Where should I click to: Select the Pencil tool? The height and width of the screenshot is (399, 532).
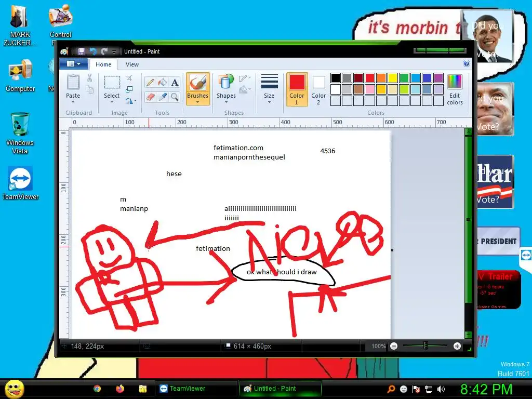tap(150, 83)
